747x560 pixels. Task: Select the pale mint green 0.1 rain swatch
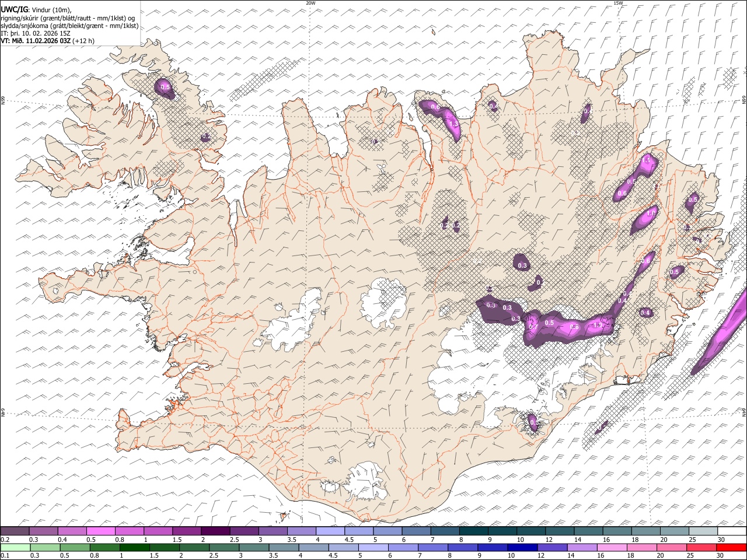point(15,547)
